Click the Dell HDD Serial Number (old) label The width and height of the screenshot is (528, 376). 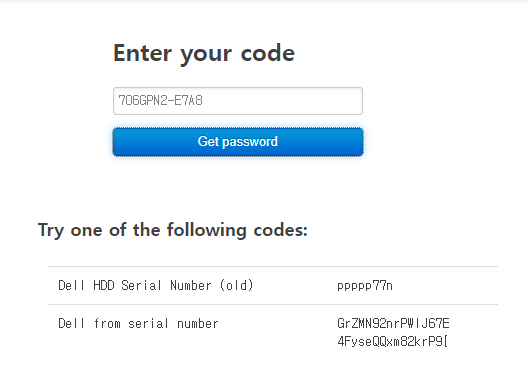[156, 285]
